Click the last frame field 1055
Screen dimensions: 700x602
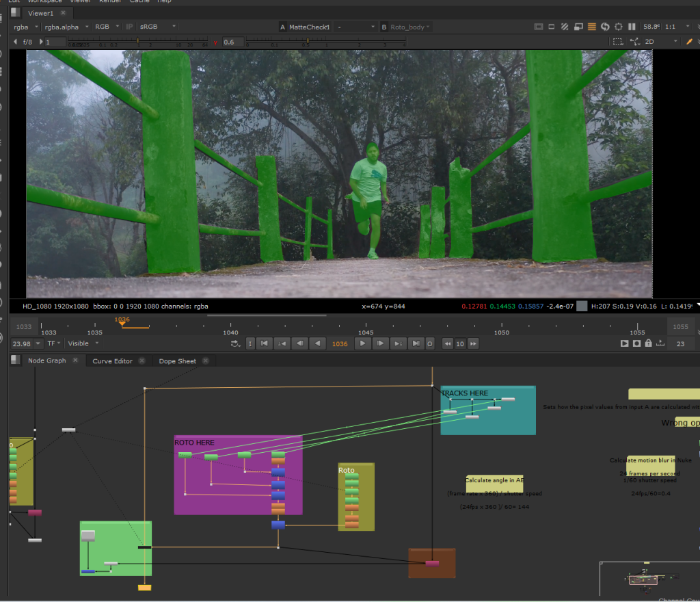coord(680,327)
